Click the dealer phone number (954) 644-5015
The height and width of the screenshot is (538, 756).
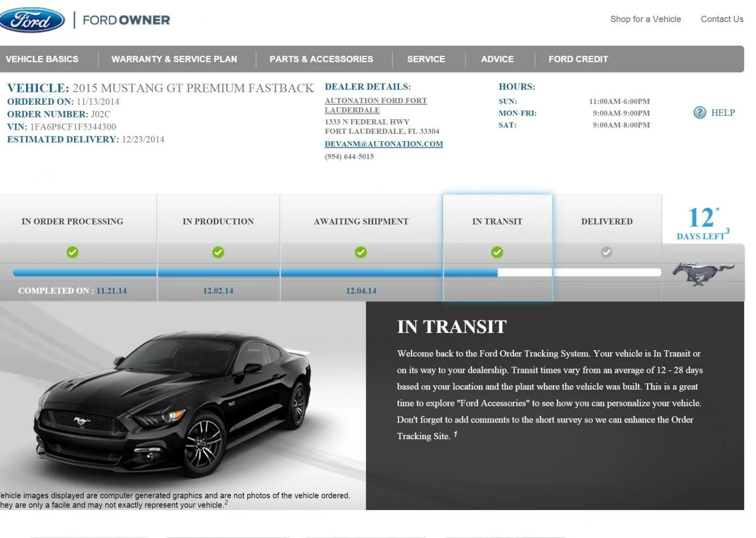[x=349, y=156]
